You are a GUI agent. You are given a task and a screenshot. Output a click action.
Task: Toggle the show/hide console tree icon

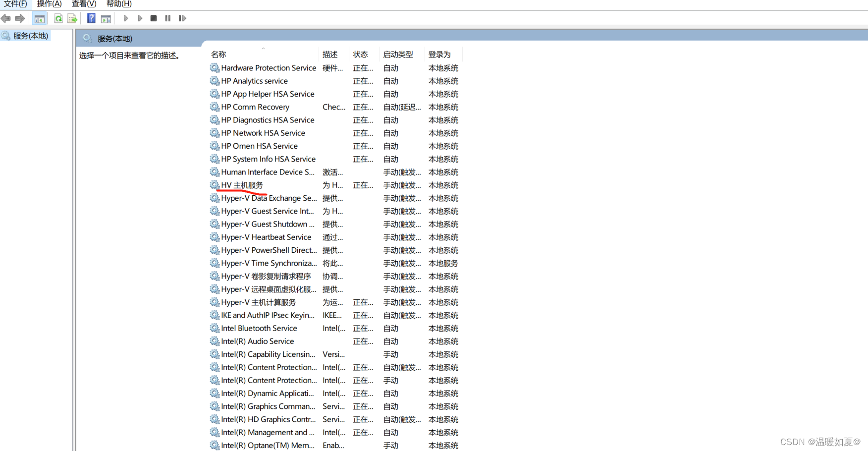40,19
